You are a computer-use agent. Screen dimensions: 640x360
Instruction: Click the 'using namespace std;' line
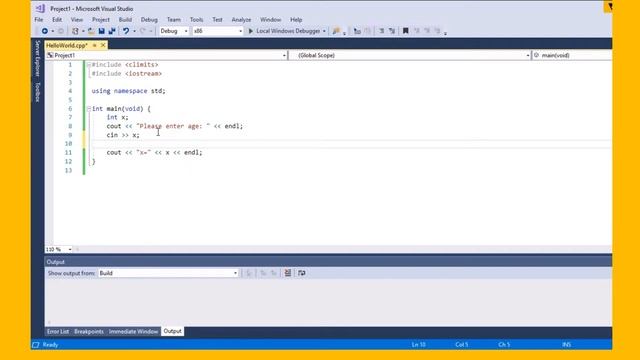[x=129, y=91]
